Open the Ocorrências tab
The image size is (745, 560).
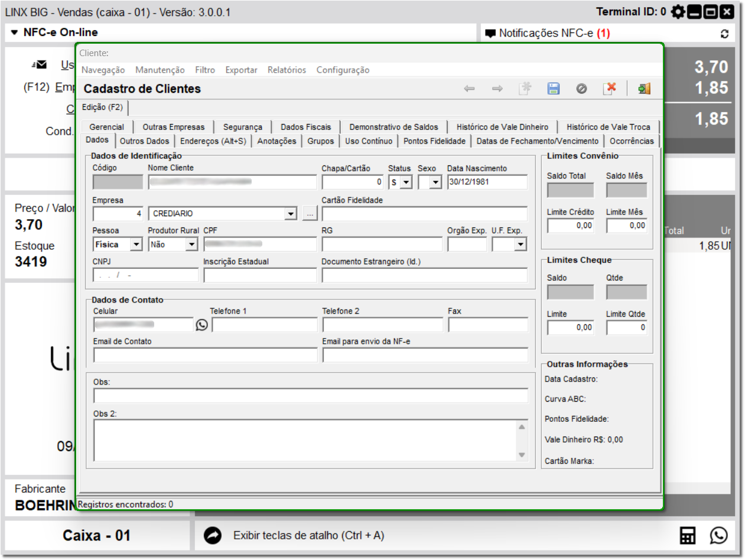632,141
